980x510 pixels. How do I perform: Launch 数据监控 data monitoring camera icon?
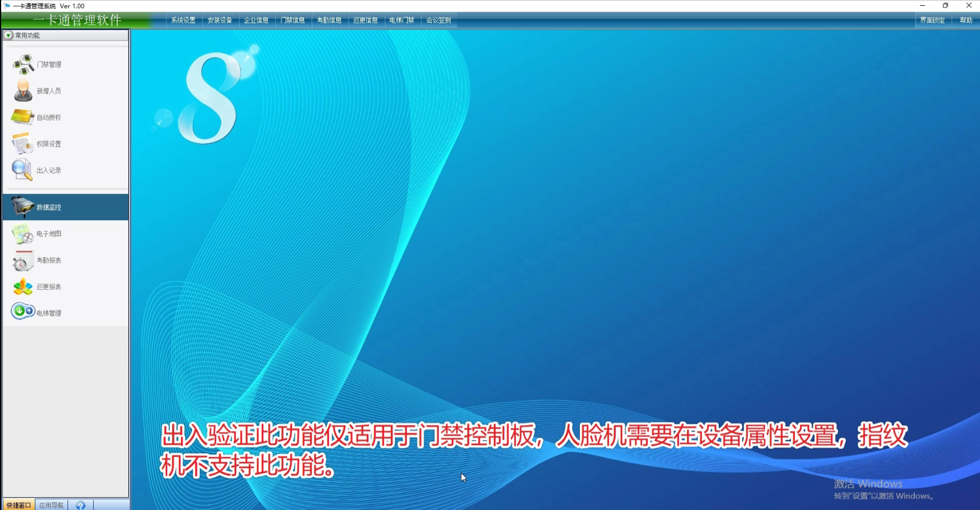(x=23, y=207)
